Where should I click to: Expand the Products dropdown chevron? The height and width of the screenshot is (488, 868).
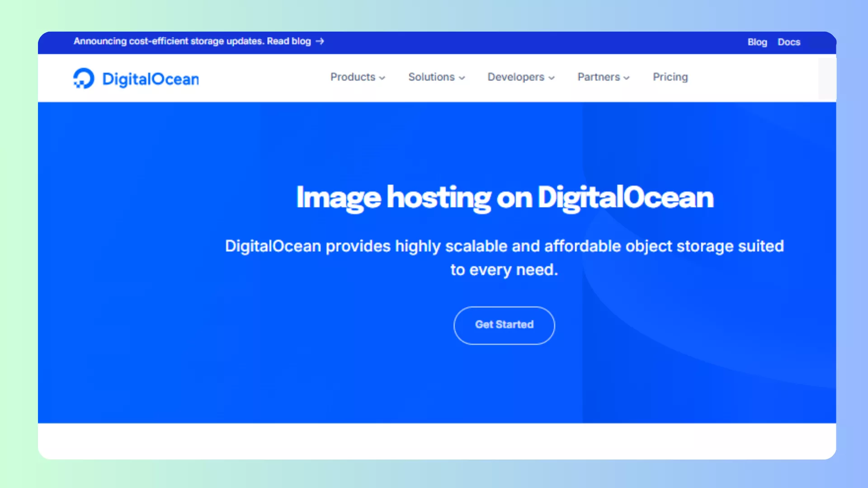pos(382,78)
